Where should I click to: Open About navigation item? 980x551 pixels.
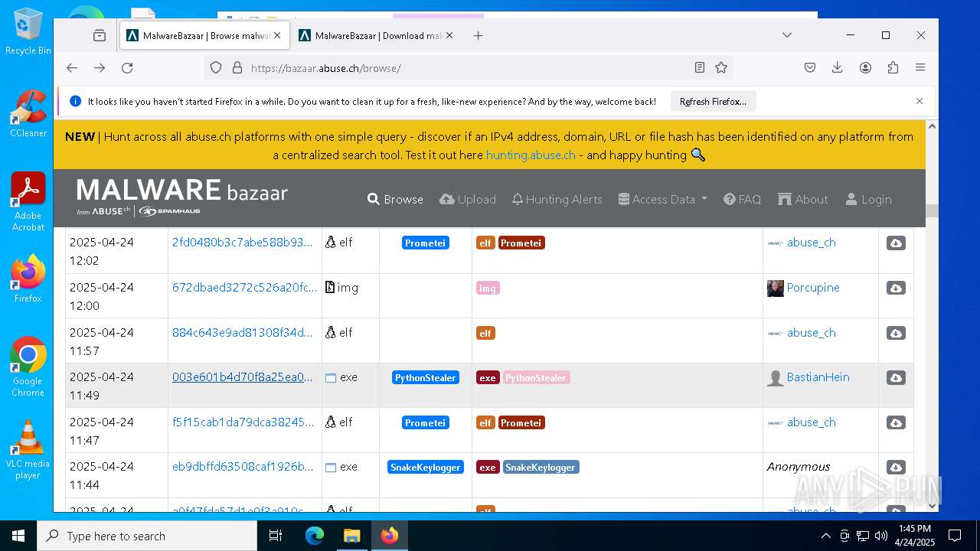pos(802,199)
